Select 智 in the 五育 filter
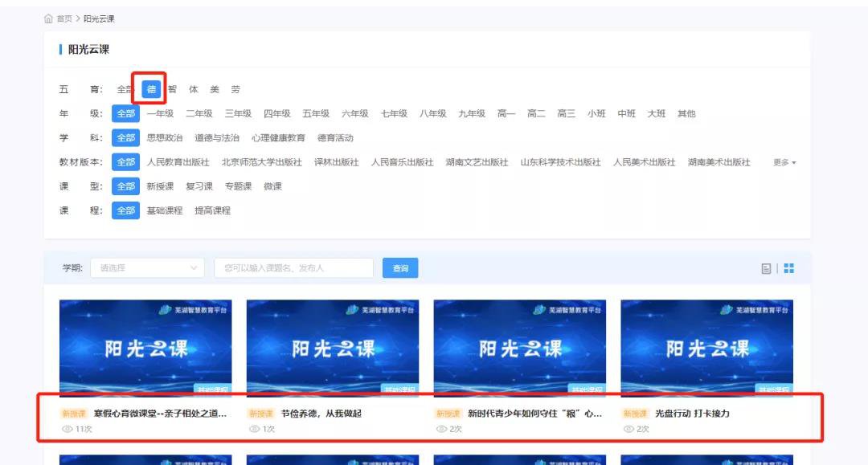Viewport: 868px width, 465px height. (172, 89)
